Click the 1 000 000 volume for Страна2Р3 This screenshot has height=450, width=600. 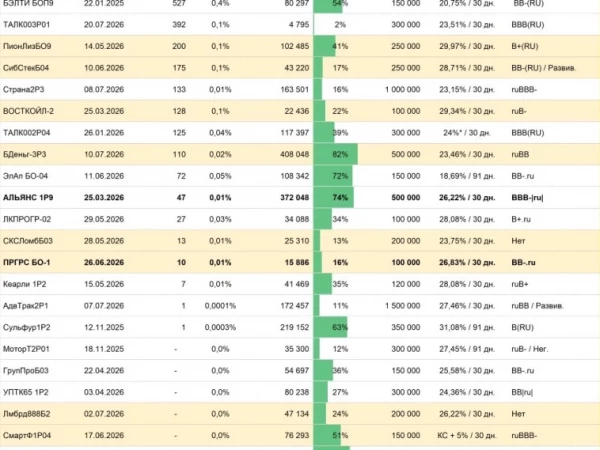403,90
